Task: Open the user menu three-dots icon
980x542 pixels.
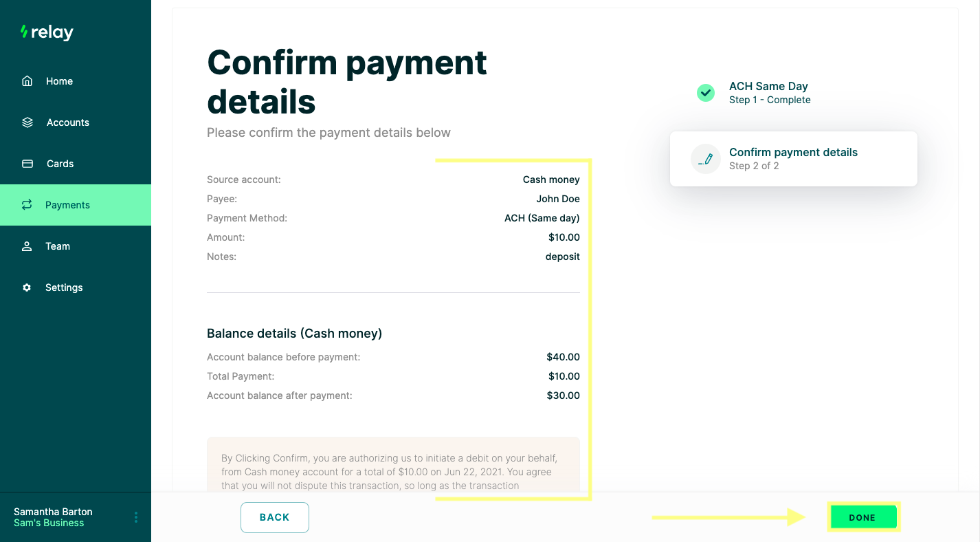Action: point(136,517)
